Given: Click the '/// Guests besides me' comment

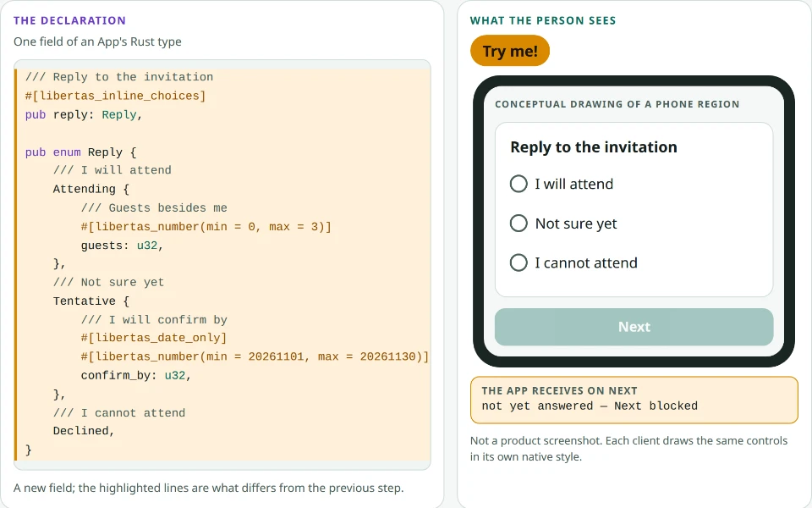Looking at the screenshot, I should [x=154, y=208].
